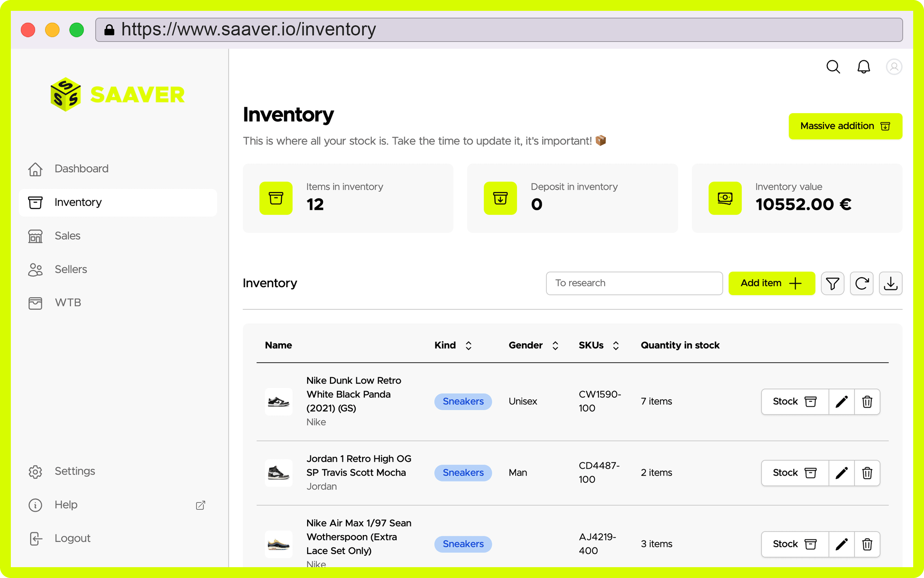Image resolution: width=924 pixels, height=578 pixels.
Task: Click the 2 items quantity
Action: coord(656,473)
